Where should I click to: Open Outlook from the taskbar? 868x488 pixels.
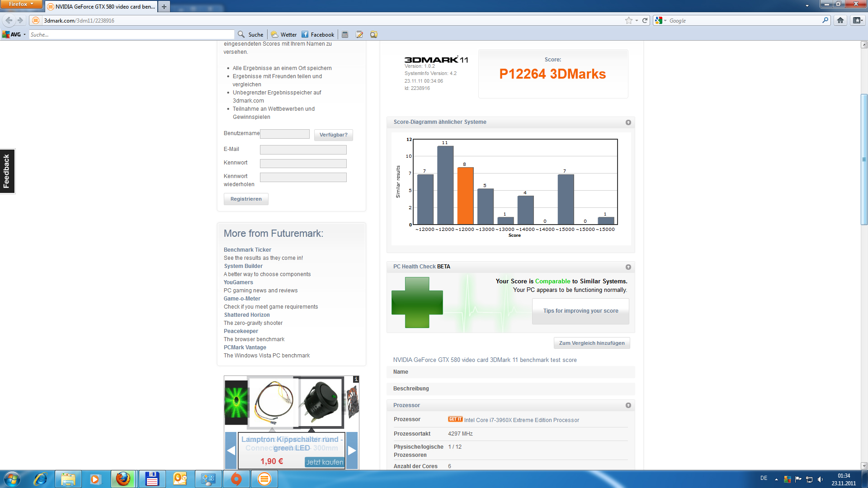[180, 479]
